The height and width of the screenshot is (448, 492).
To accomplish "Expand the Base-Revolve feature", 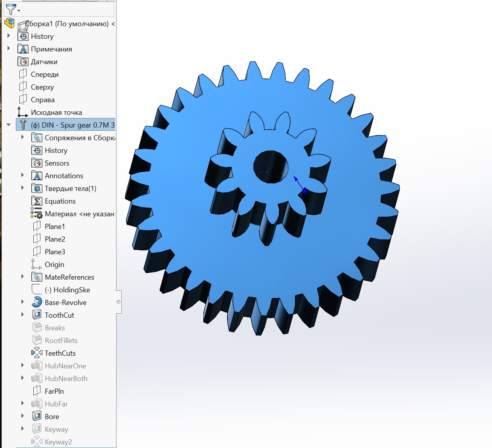I will coord(23,302).
